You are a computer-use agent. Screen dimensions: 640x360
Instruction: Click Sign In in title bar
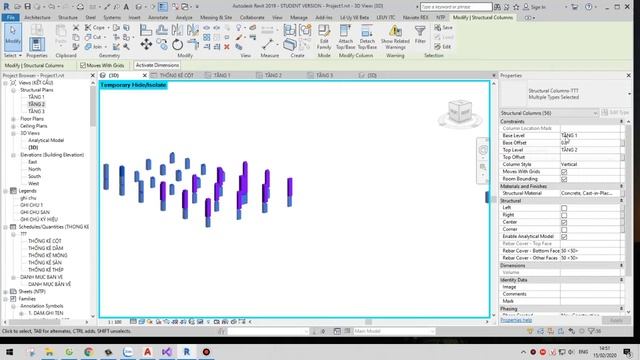(x=534, y=7)
